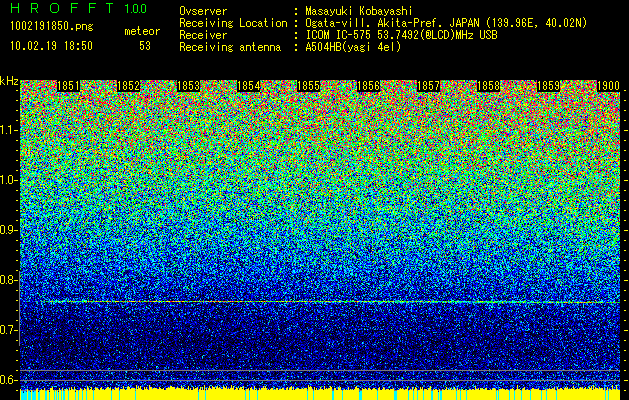Click the 1856 time marker

coord(369,86)
